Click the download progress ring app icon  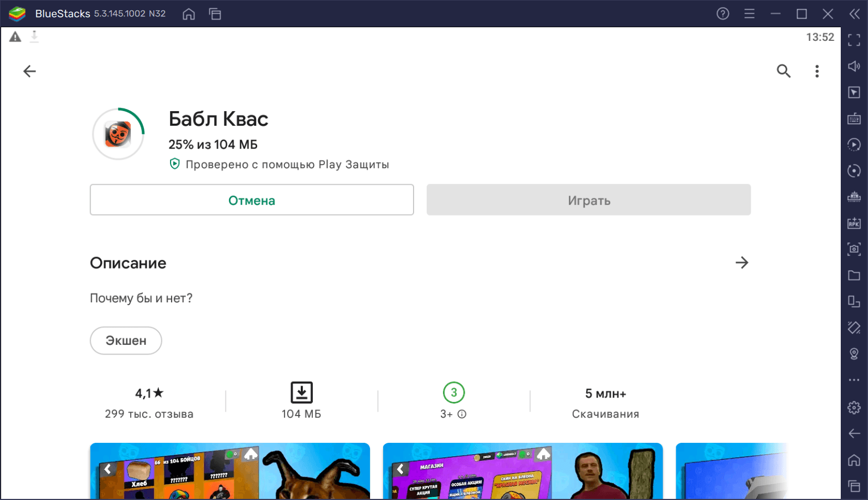point(118,134)
